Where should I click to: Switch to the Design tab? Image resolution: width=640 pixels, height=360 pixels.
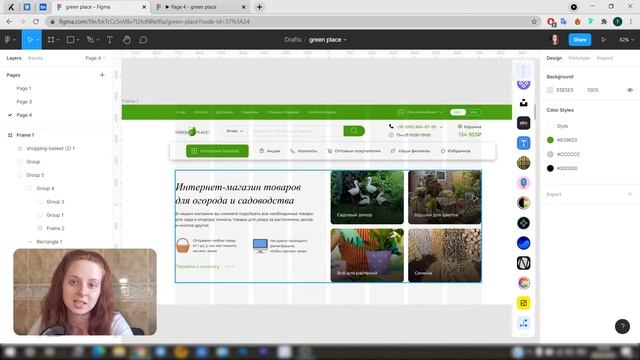[x=554, y=58]
